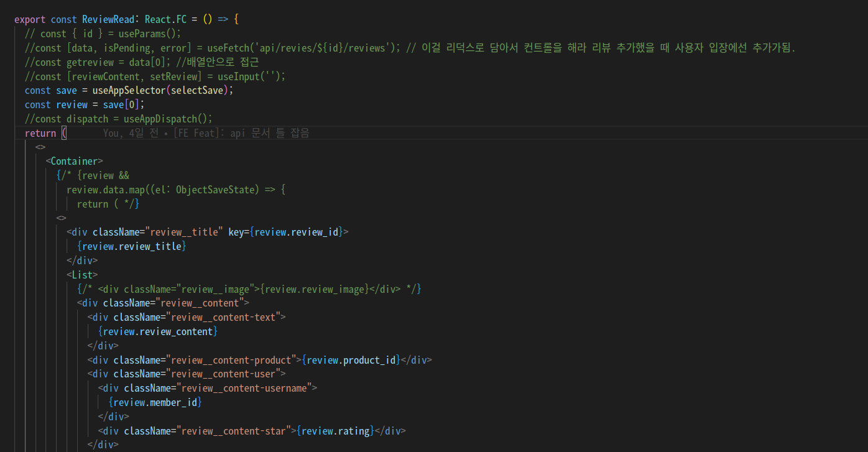Click the opening '<Container>' tag
Screen dimensions: 868x452
coord(74,161)
